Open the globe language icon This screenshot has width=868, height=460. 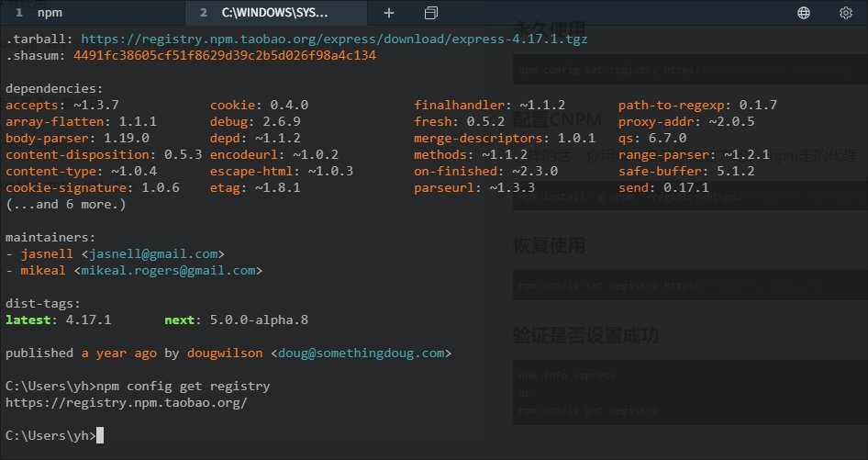803,13
